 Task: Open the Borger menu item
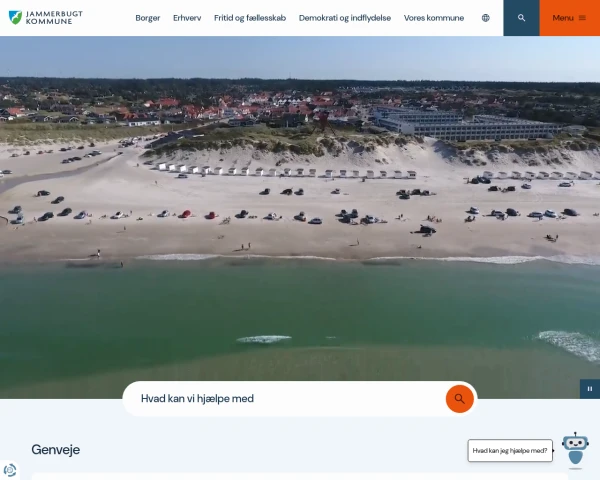[x=148, y=18]
